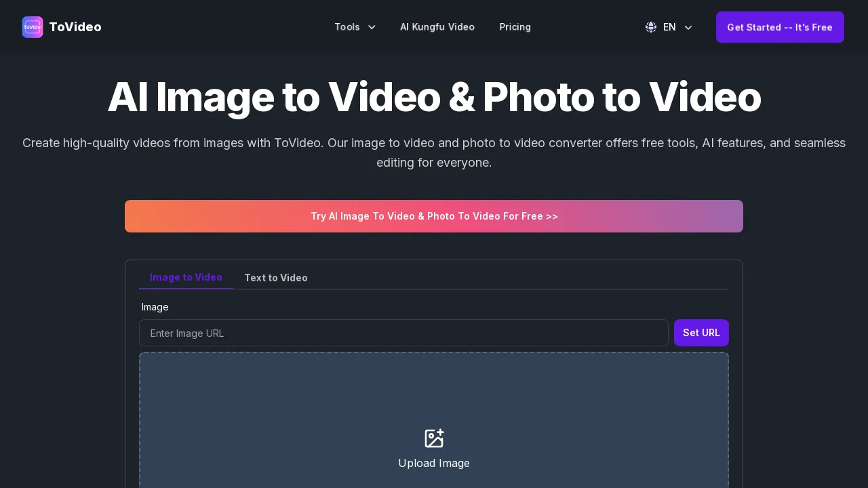868x488 pixels.
Task: Open the Pricing page
Action: coord(515,27)
